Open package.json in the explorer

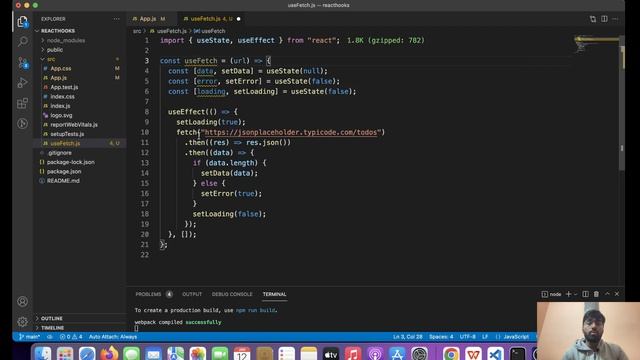point(64,172)
